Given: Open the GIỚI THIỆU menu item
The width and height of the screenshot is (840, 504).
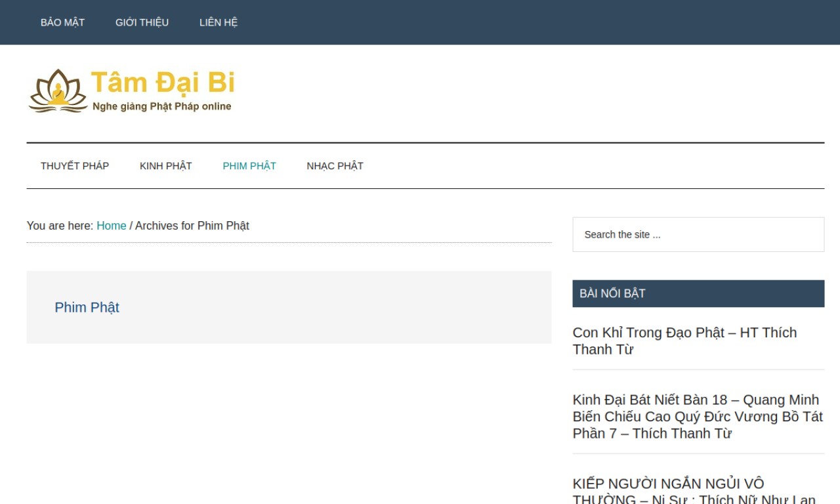Looking at the screenshot, I should pos(142,22).
